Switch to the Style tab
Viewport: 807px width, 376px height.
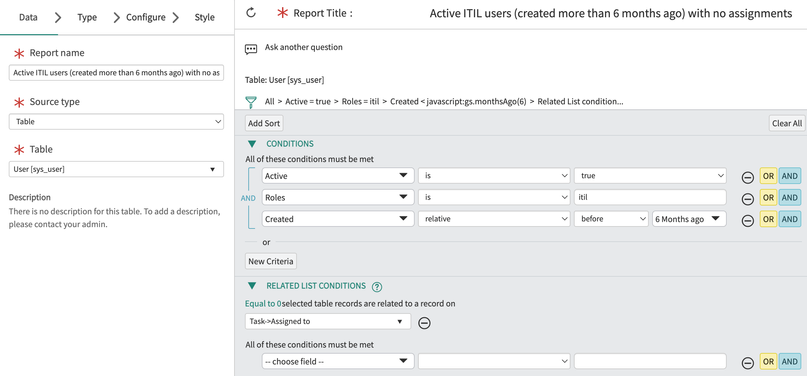click(x=204, y=17)
